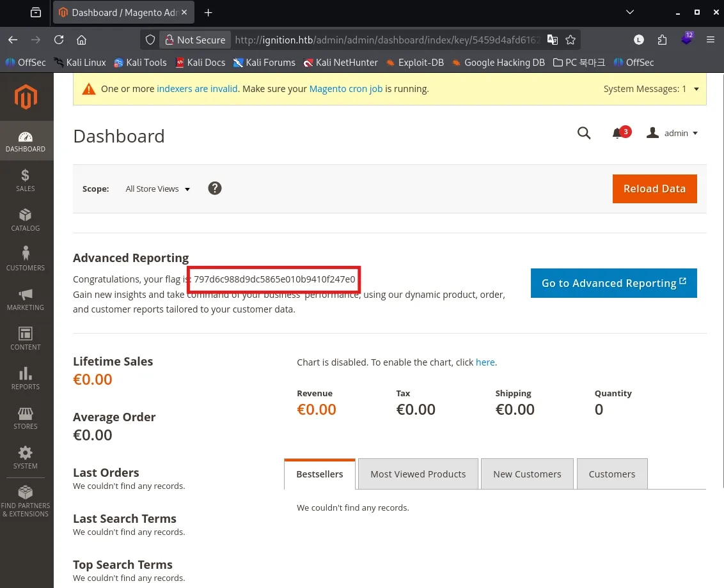Click the Reload Data button

[x=654, y=189]
